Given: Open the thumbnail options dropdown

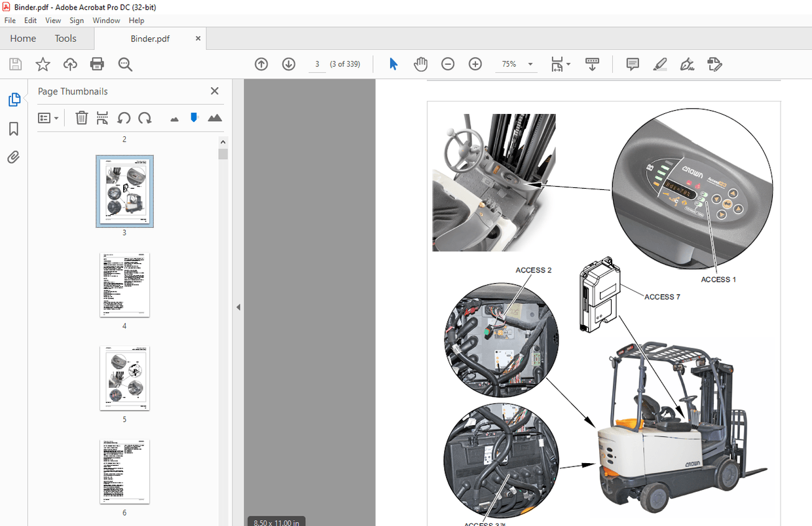Looking at the screenshot, I should [x=48, y=117].
